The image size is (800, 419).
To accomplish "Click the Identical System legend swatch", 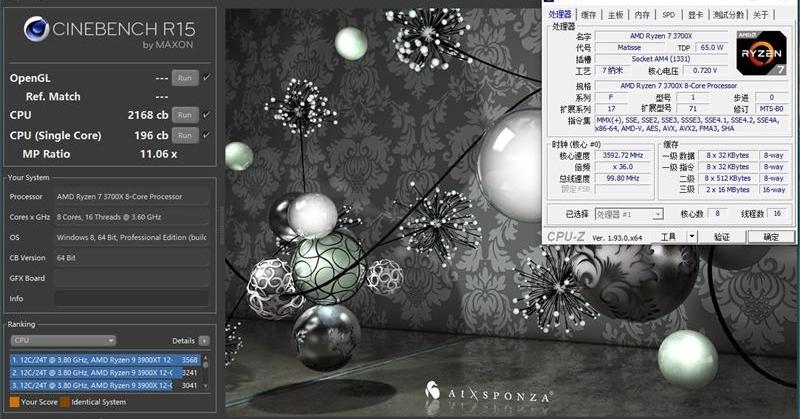I will click(64, 402).
